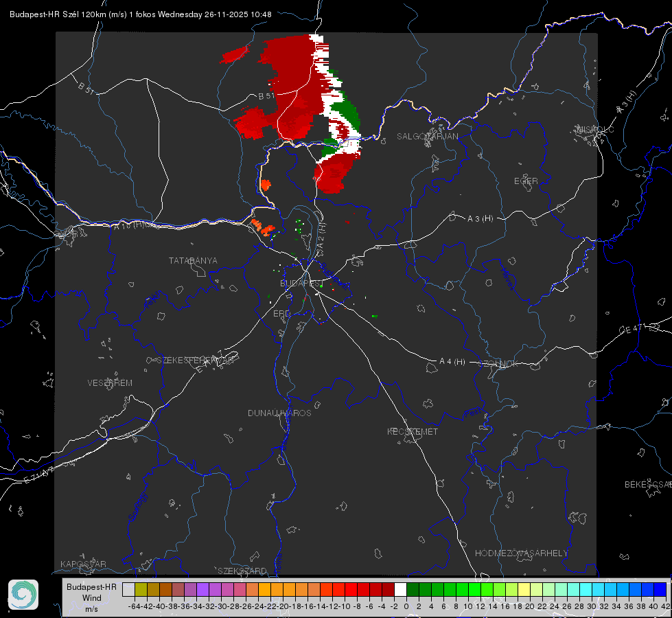
Task: Click the A 3 (H) road label near Eger
Action: (x=480, y=219)
